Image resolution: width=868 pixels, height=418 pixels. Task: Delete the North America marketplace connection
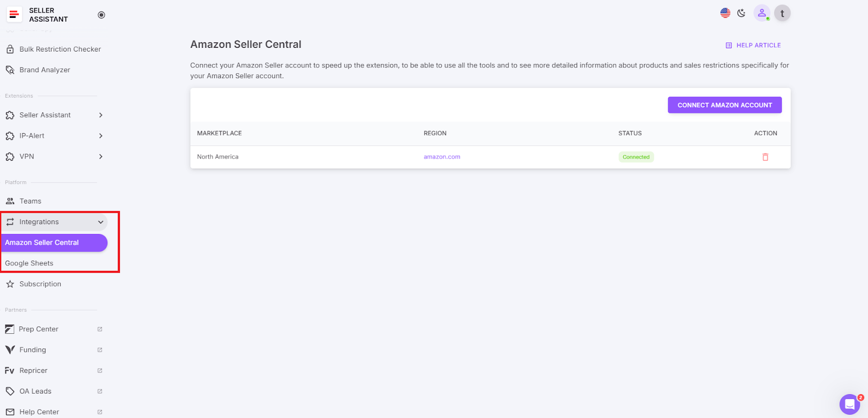[765, 157]
